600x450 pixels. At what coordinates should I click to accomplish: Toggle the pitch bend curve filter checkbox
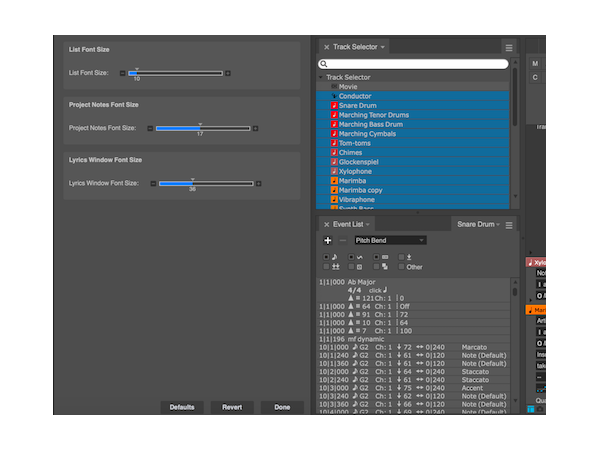351,257
